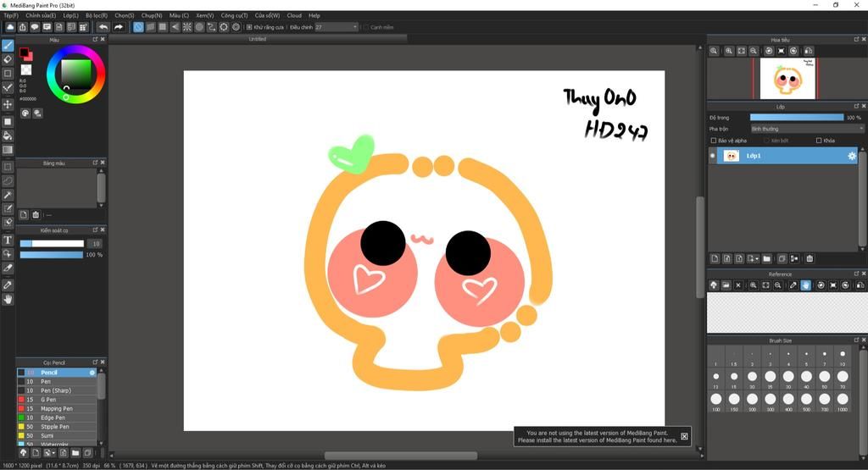Toggle Bảo vệ alpha checkbox
The height and width of the screenshot is (470, 868).
[x=714, y=141]
